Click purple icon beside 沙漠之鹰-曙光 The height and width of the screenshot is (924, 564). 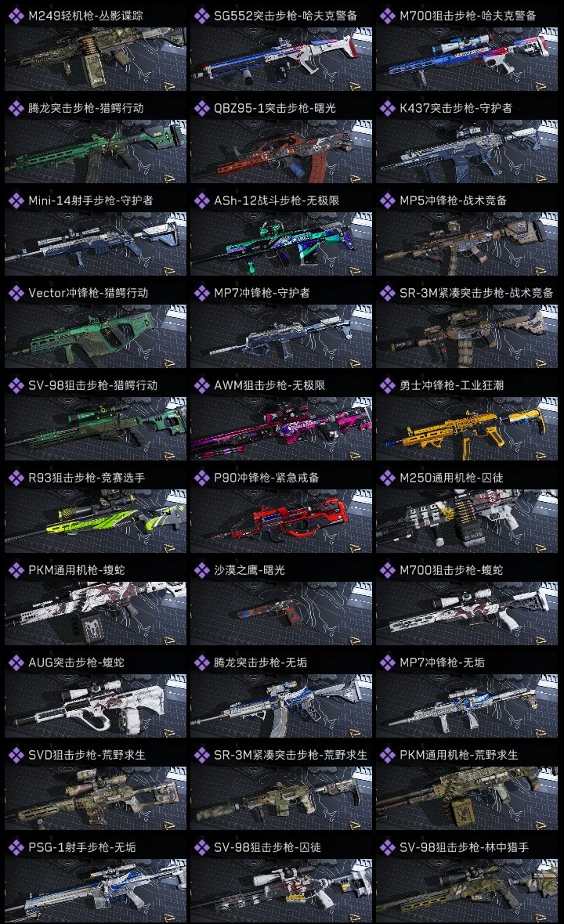[202, 570]
